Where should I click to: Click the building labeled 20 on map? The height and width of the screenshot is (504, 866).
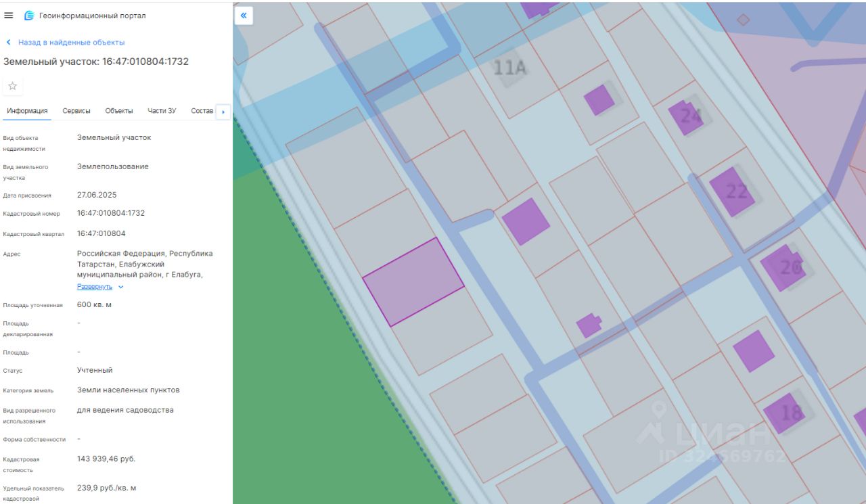click(x=783, y=267)
